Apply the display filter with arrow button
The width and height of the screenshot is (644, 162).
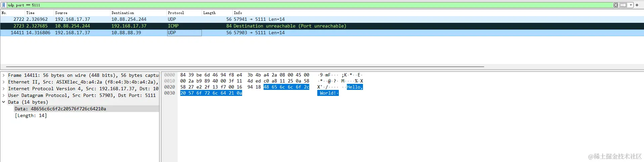point(623,5)
